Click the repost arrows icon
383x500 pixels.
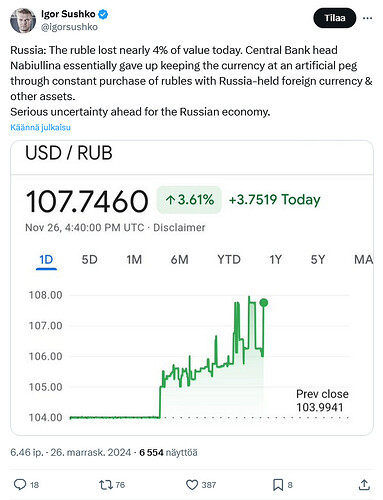click(x=106, y=485)
